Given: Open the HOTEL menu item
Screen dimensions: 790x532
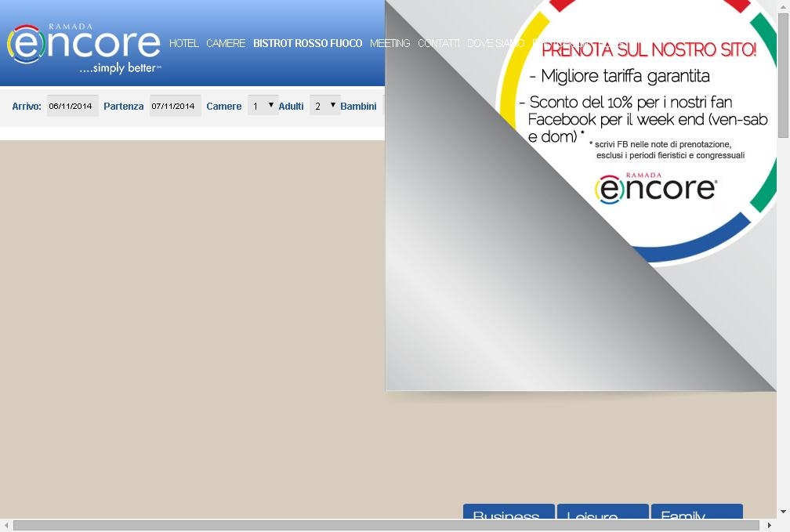Looking at the screenshot, I should click(184, 43).
